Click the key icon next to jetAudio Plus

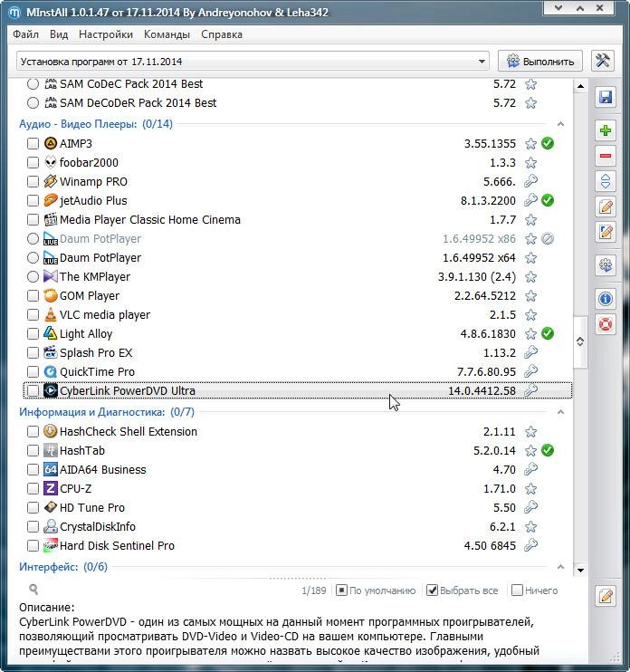tap(530, 200)
